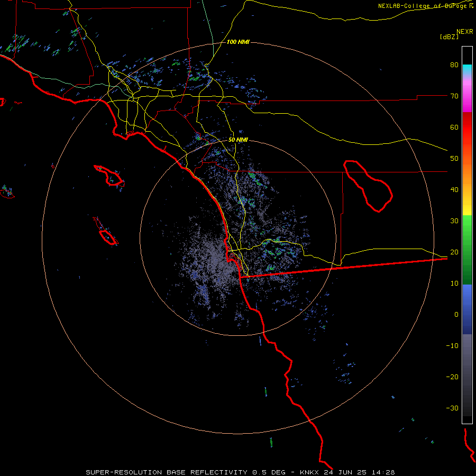476x476 pixels.
Task: Click the "100 NMI" range ring label
Action: point(238,42)
